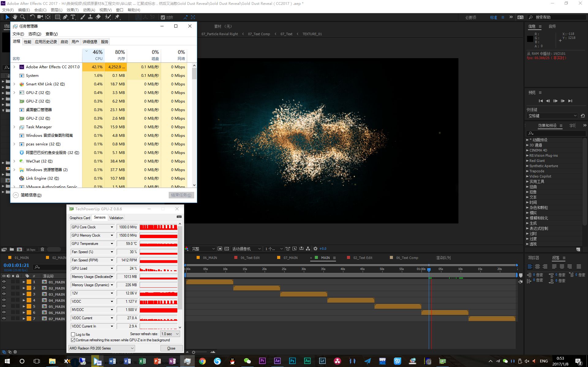
Task: Toggle the 对齐 snapping checkbox
Action: [x=163, y=17]
